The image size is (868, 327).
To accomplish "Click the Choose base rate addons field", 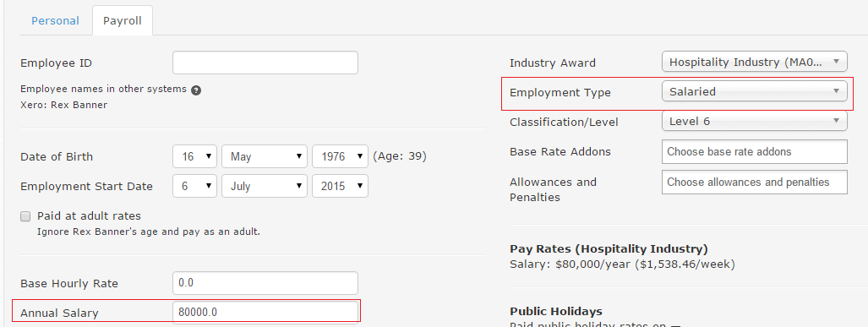I will (x=755, y=151).
